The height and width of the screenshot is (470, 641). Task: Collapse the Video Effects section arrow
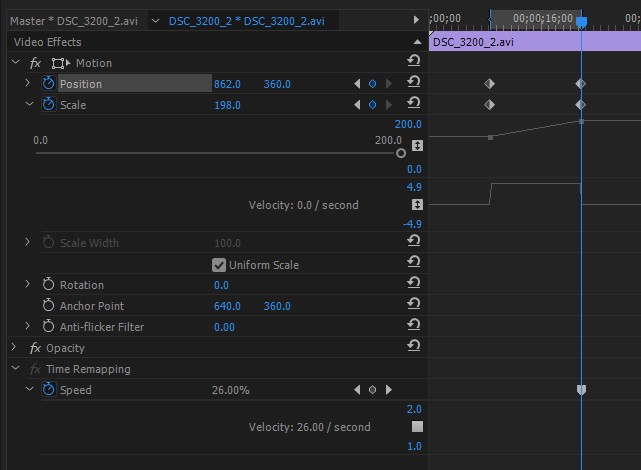point(417,42)
